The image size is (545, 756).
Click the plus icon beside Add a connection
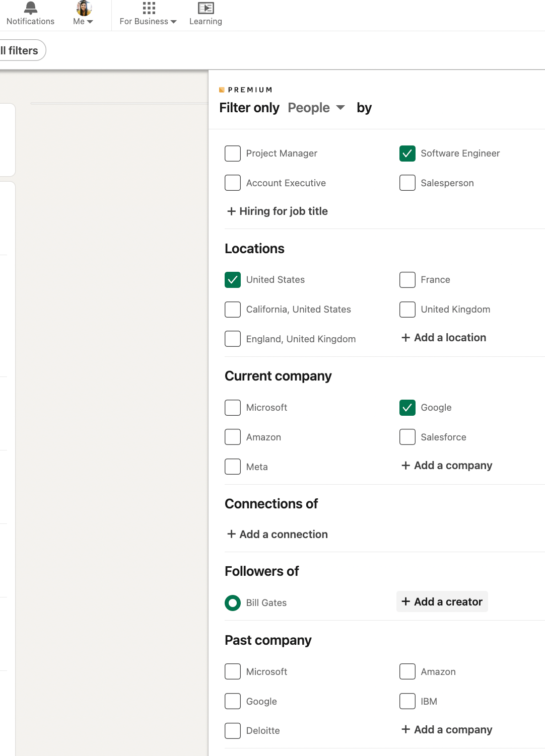[231, 534]
